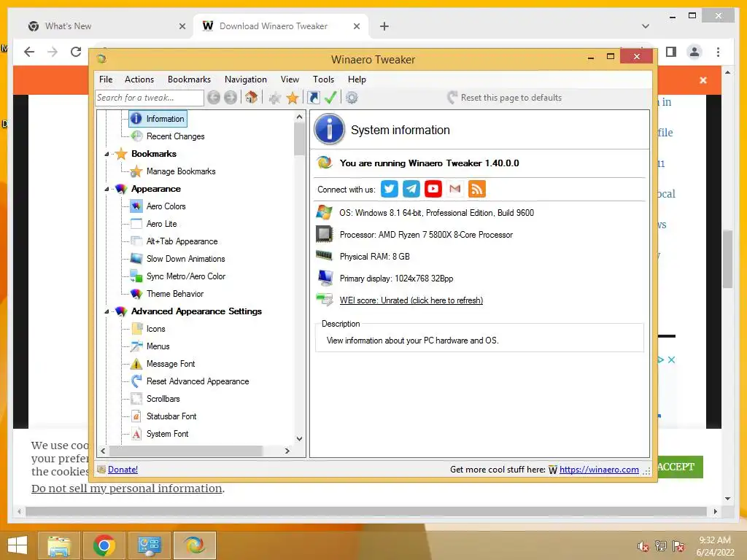Open settings via the gear toolbar icon

coord(352,98)
